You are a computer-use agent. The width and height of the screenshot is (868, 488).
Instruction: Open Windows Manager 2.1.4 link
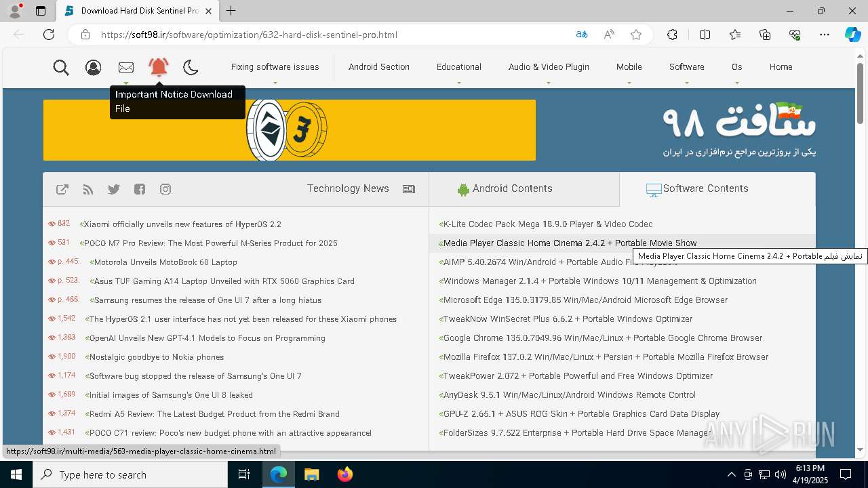[x=599, y=281]
